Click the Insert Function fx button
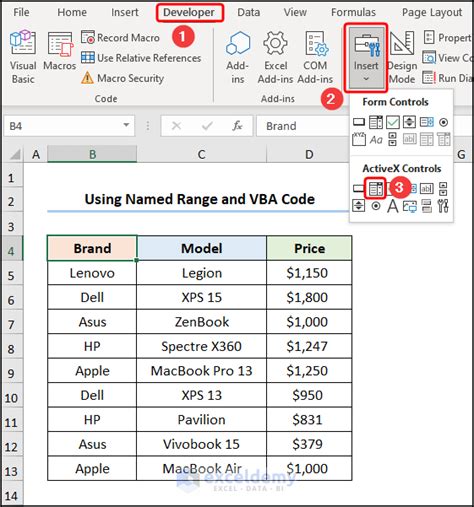This screenshot has width=474, height=507. click(237, 126)
